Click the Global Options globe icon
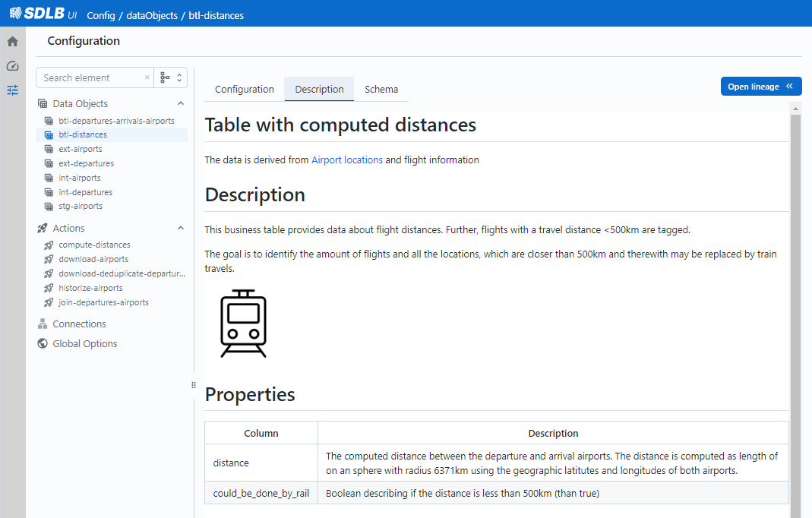 [x=43, y=344]
